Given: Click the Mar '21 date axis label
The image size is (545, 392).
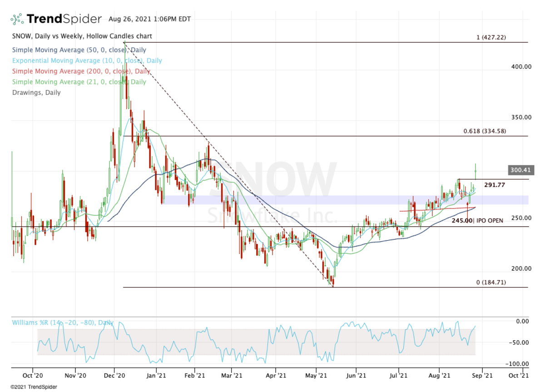Looking at the screenshot, I should (231, 376).
